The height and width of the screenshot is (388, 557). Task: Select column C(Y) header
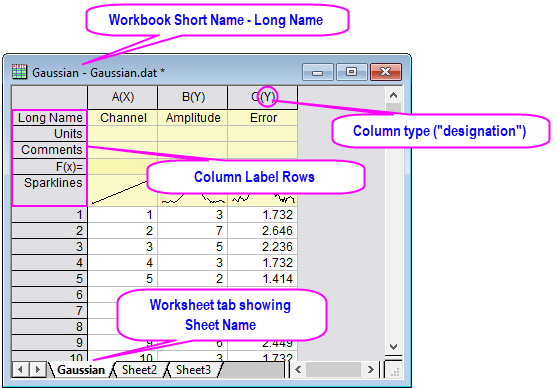(263, 97)
